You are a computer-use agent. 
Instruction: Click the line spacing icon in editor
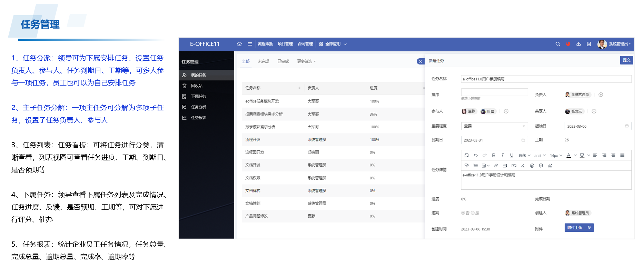point(476,166)
